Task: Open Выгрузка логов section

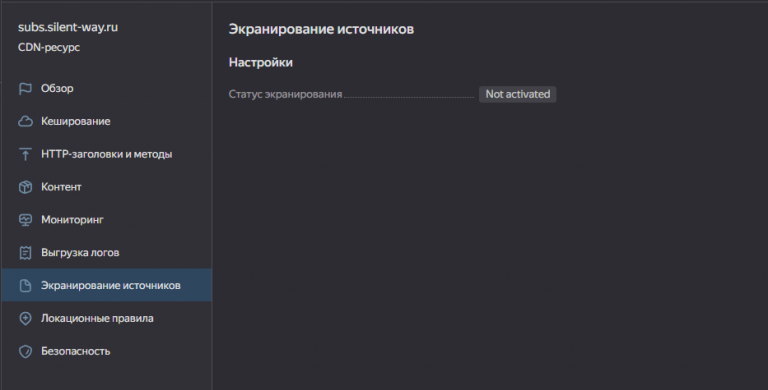Action: [x=106, y=253]
